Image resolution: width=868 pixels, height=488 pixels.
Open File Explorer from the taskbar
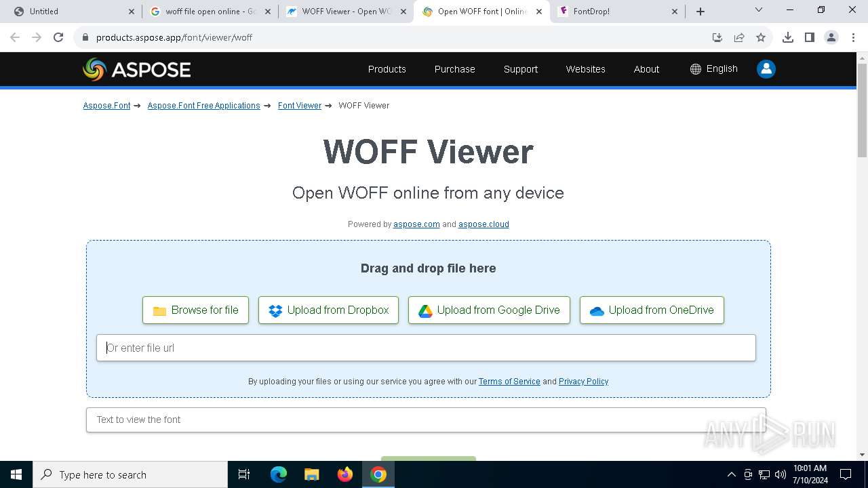click(312, 474)
